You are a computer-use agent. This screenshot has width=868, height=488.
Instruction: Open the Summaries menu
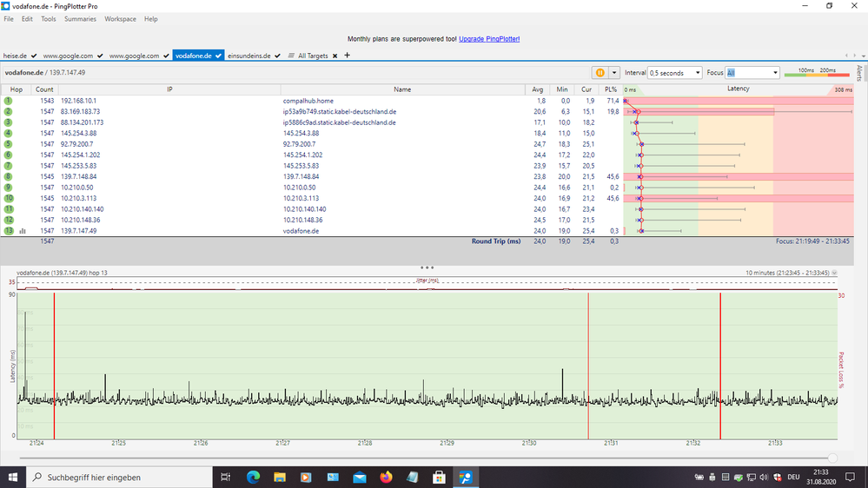tap(80, 18)
